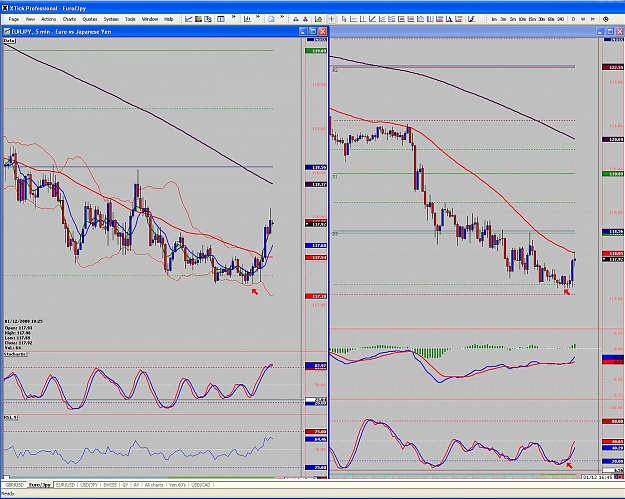Image resolution: width=625 pixels, height=499 pixels.
Task: Click the red triangles toolbar icon
Action: tap(305, 19)
